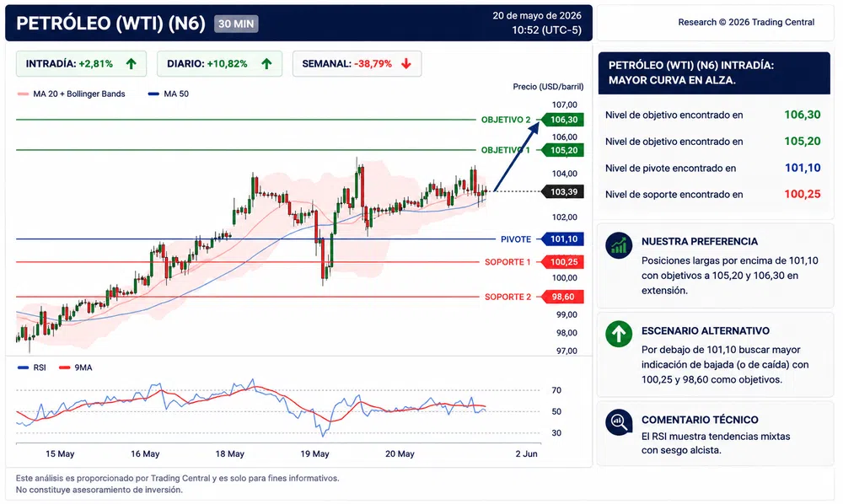
Task: Click the RSI 70 level label
Action: tap(556, 390)
